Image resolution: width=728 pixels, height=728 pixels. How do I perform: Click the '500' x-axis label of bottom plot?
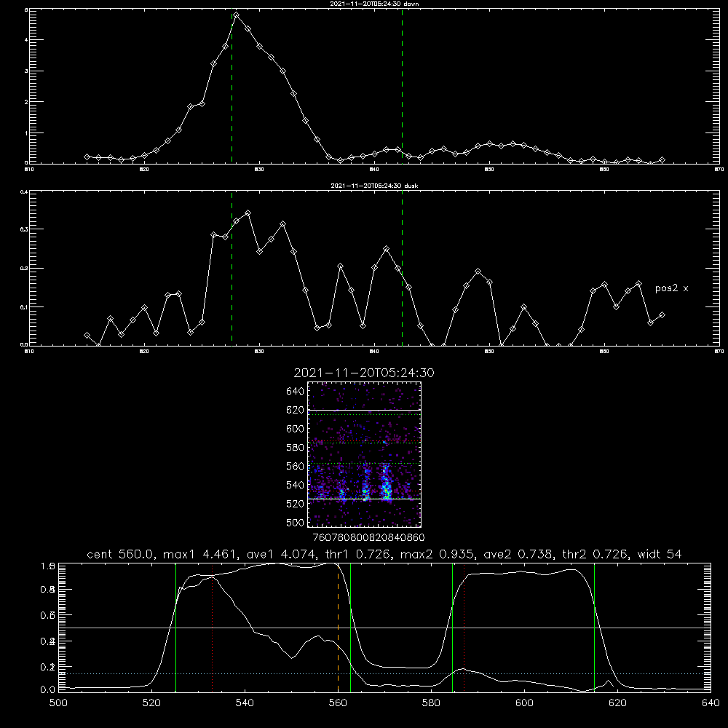[x=58, y=703]
